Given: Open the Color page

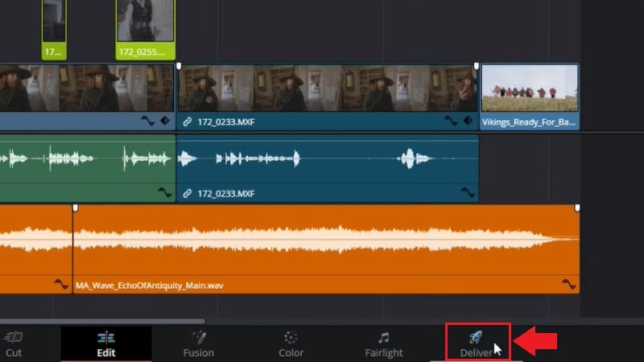Looking at the screenshot, I should (291, 344).
